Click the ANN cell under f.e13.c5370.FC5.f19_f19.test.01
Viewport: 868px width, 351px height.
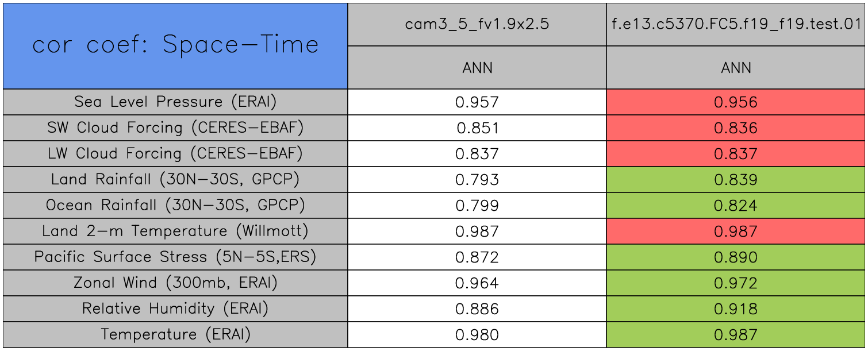click(736, 68)
